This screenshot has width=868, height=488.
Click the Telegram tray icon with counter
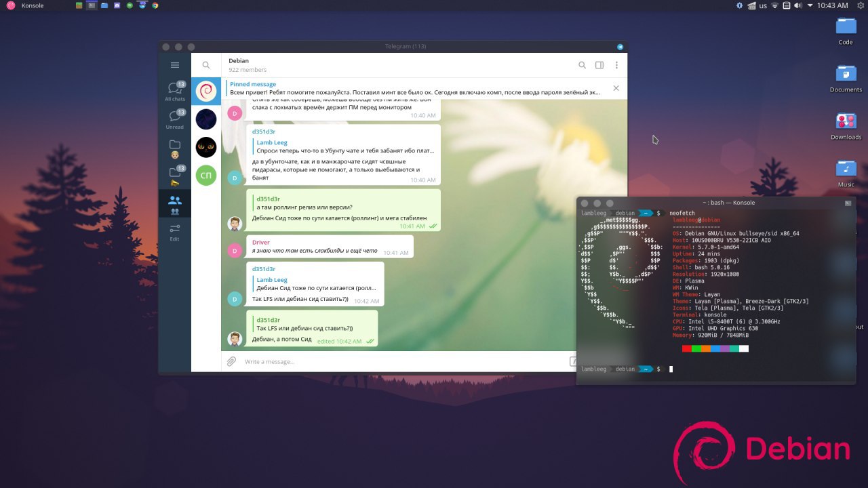751,5
